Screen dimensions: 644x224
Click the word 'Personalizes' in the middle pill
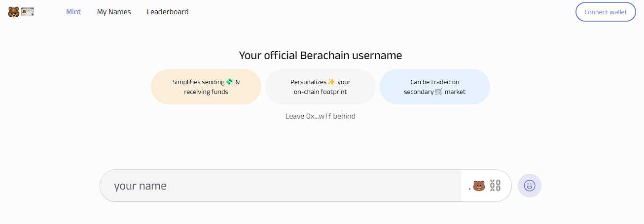coord(308,82)
